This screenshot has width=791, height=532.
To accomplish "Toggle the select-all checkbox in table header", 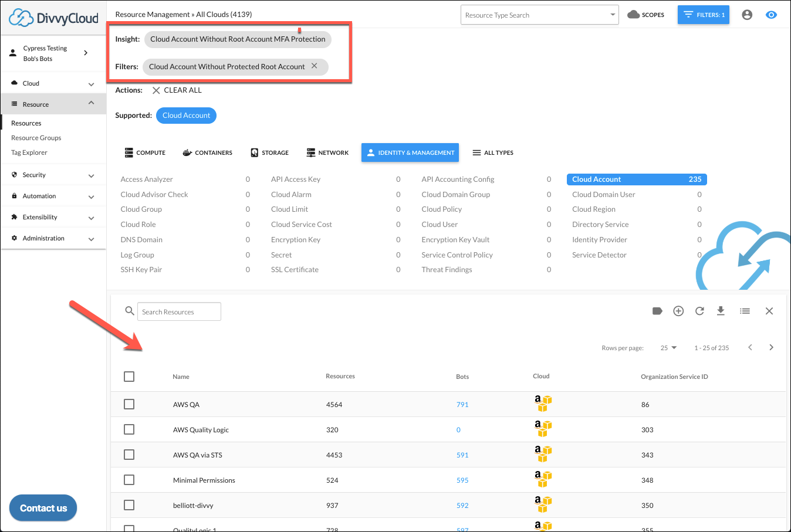I will point(129,377).
